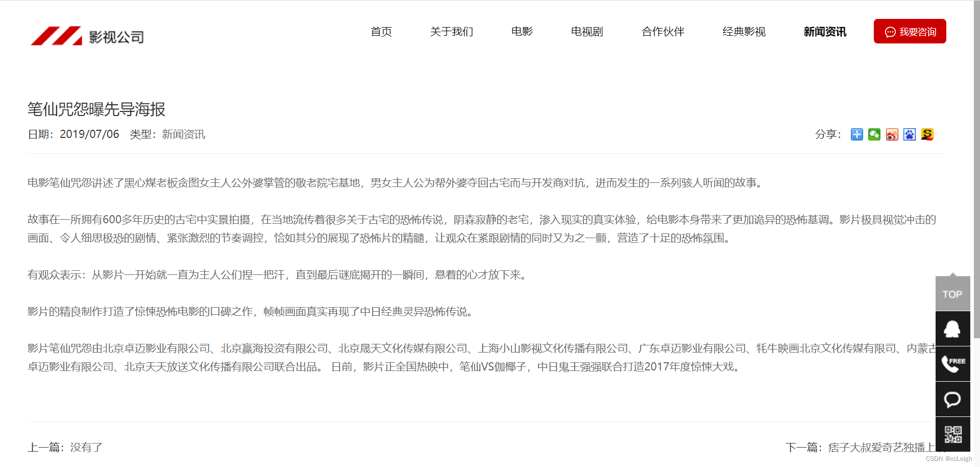
Task: Share via the WeChat icon
Action: (x=874, y=134)
